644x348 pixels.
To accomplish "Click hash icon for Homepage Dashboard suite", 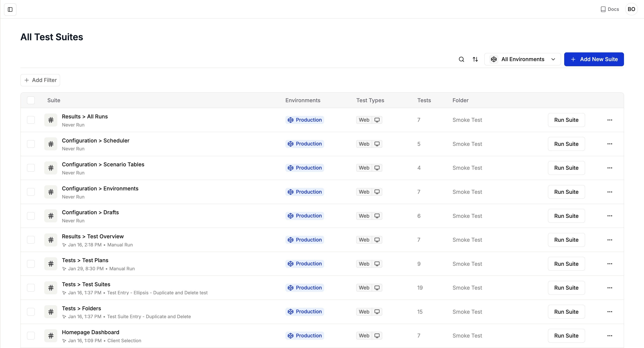I will click(x=51, y=335).
